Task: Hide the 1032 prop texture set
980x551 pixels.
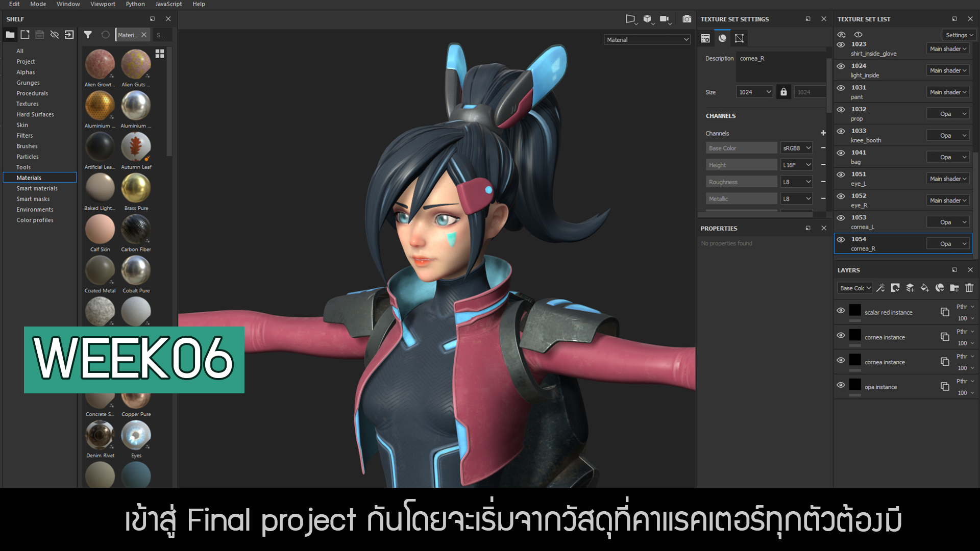Action: [841, 109]
